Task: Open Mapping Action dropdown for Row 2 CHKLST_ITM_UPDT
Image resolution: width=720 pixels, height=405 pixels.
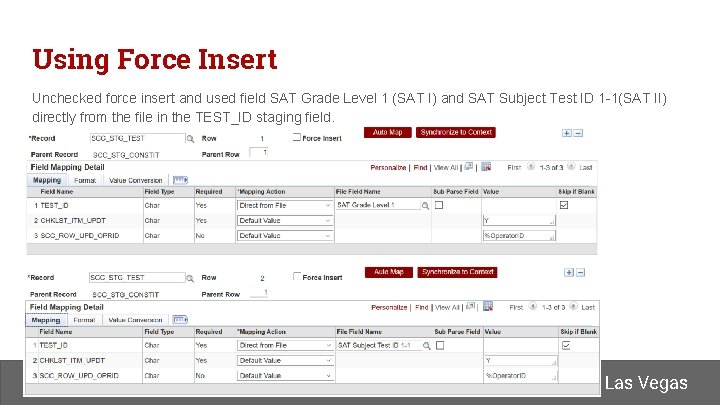Action: (285, 361)
